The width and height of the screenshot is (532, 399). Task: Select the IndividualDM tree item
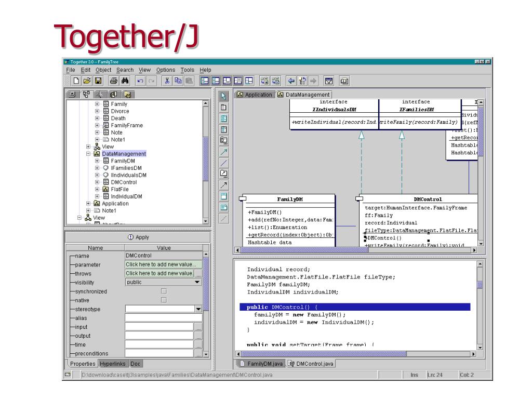(x=127, y=196)
